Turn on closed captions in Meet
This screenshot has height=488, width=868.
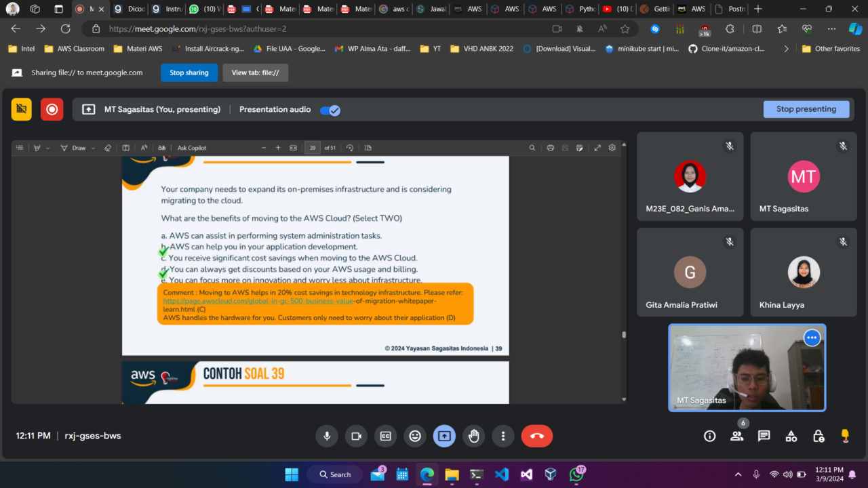(x=385, y=436)
